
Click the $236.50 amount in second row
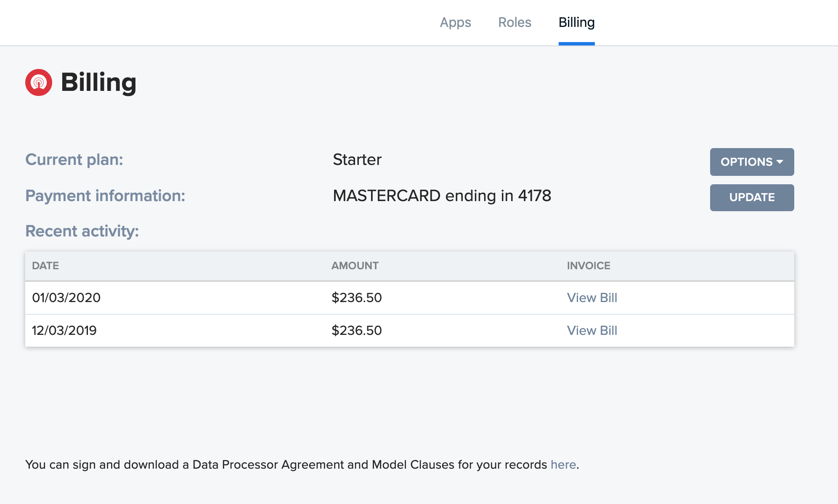[x=356, y=331]
